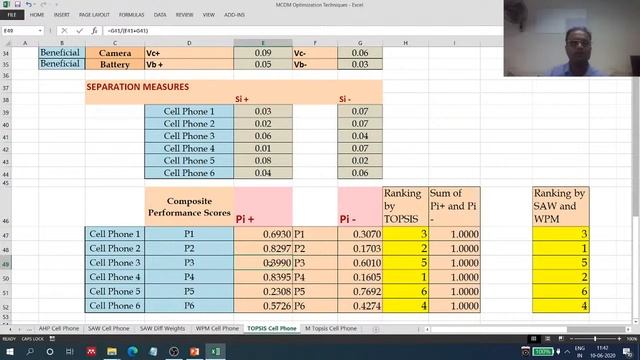Click the Undo arrow icon

pos(28,4)
